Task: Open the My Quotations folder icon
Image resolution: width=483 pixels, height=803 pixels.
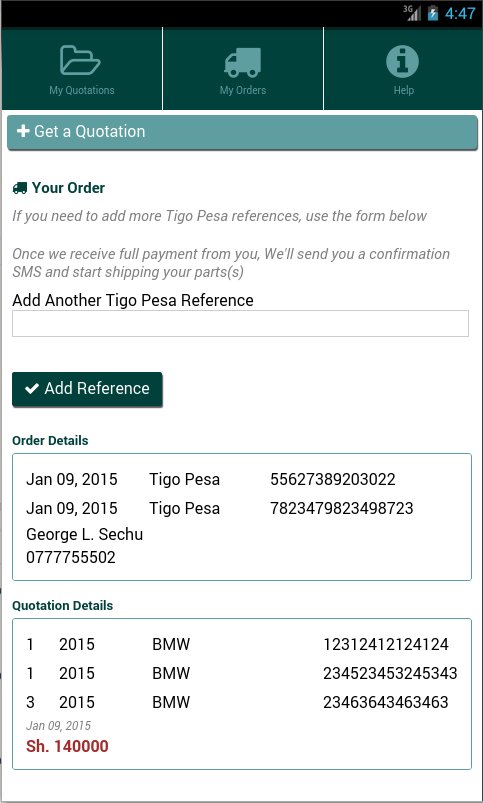Action: tap(80, 60)
